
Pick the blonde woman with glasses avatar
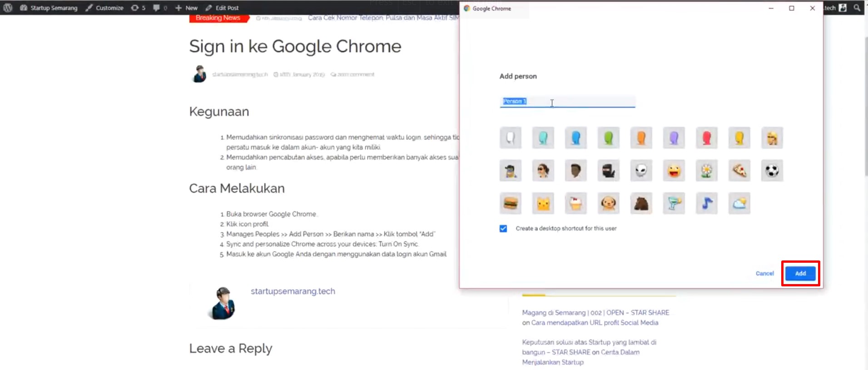pyautogui.click(x=772, y=138)
